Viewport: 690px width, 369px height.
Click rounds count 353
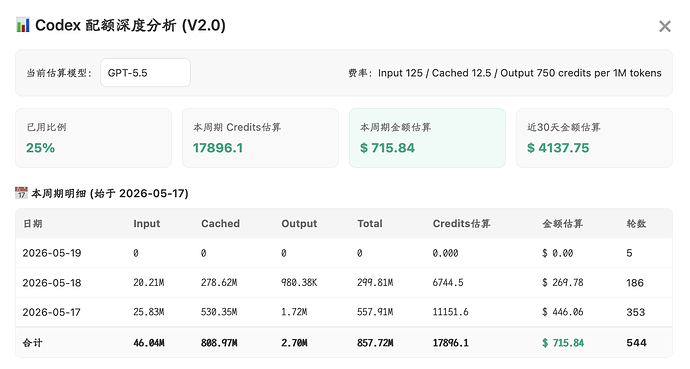pos(636,312)
